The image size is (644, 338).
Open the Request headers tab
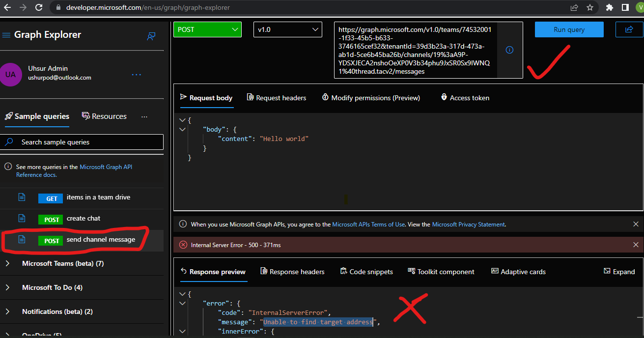(x=277, y=98)
